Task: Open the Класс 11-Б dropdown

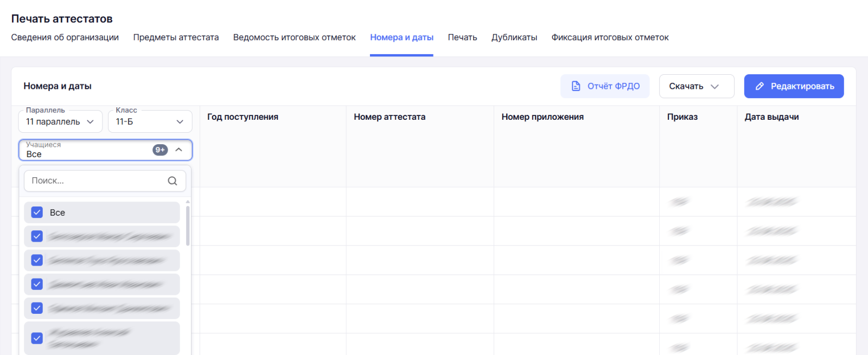Action: tap(150, 121)
